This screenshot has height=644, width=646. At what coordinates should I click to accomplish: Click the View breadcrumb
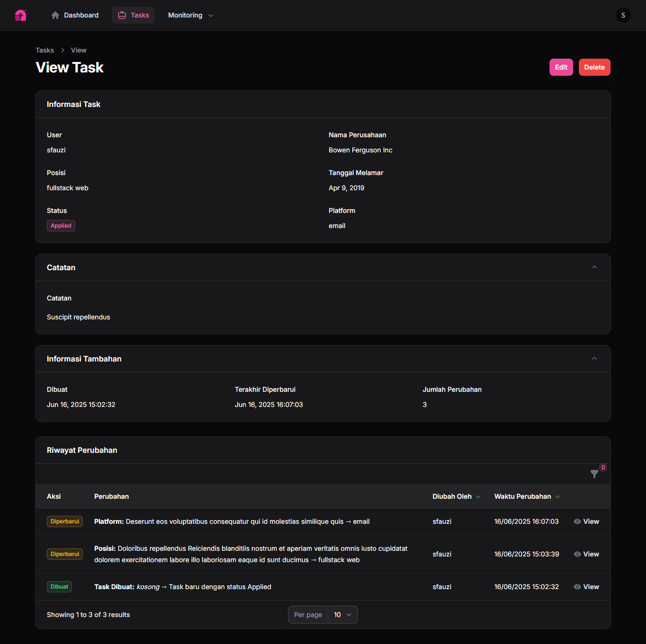tap(79, 50)
